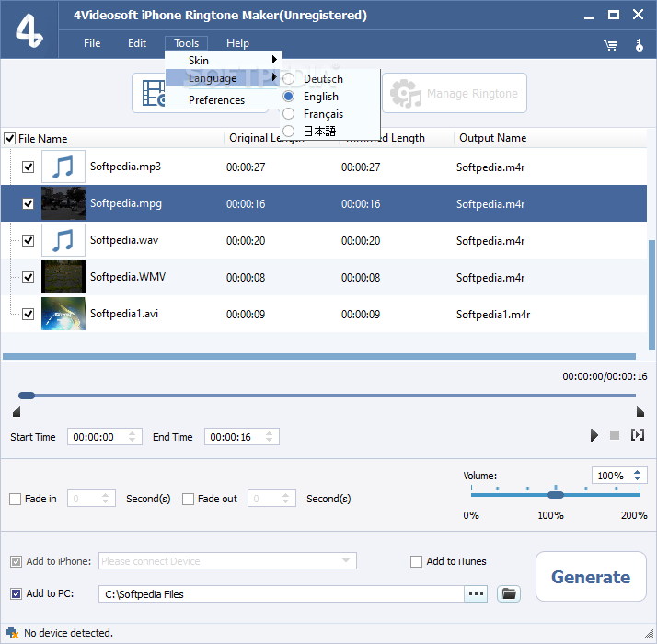
Task: Open the output folder icon
Action: (x=509, y=593)
